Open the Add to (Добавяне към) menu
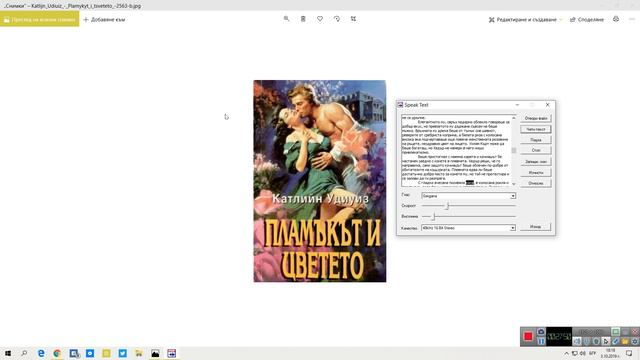Viewport: 640px width, 360px height. point(104,20)
